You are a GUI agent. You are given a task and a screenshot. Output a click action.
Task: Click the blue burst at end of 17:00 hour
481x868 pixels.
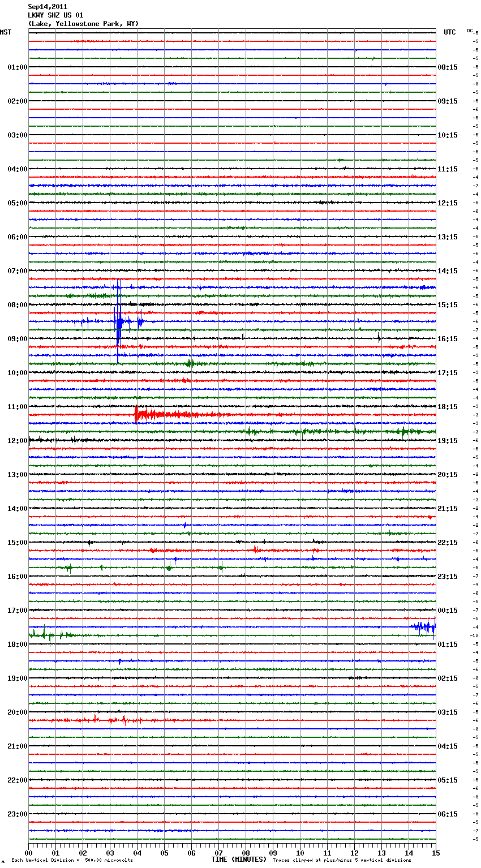tap(424, 626)
